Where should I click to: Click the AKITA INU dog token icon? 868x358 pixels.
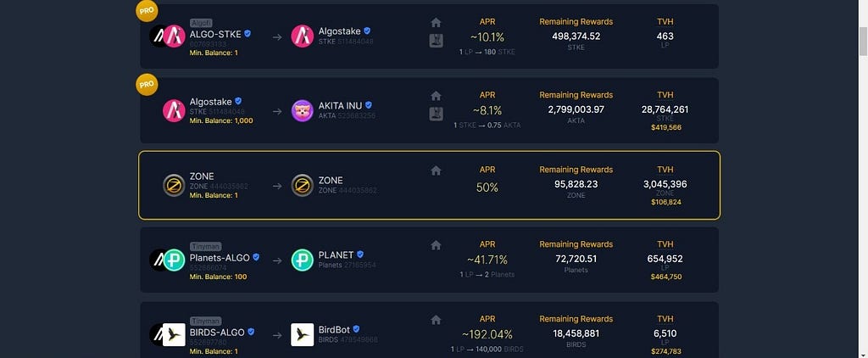[303, 111]
